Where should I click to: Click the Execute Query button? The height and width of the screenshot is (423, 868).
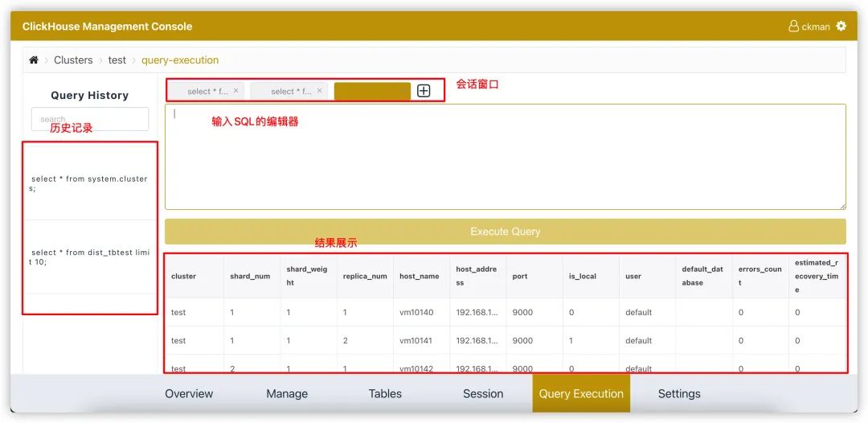[506, 232]
